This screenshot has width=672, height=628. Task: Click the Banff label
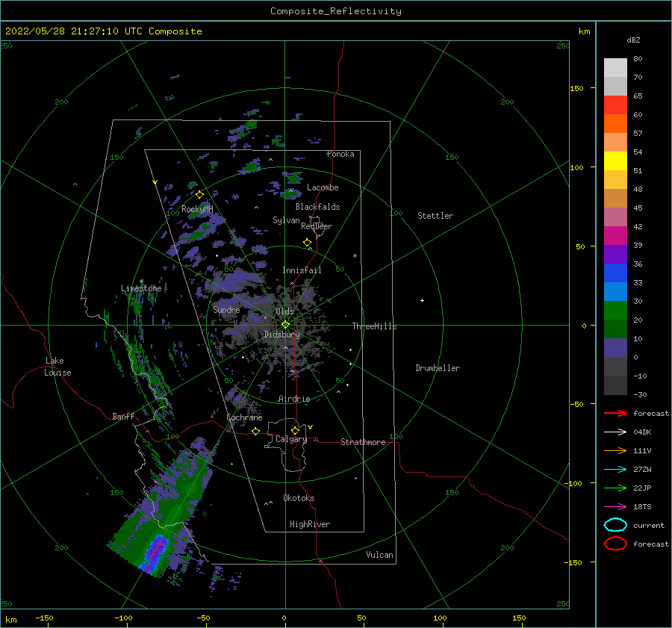(123, 416)
